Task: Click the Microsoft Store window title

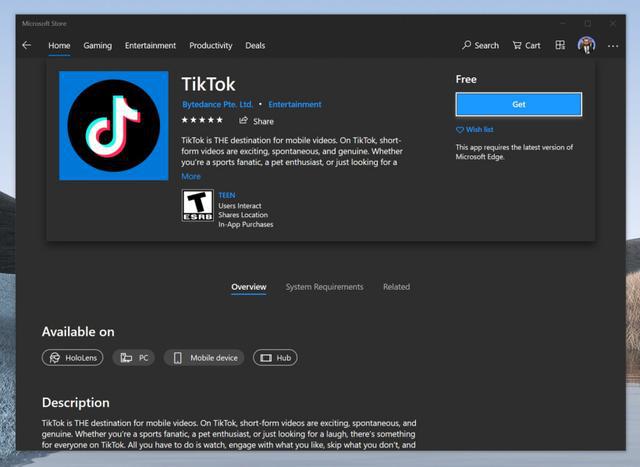Action: [44, 24]
